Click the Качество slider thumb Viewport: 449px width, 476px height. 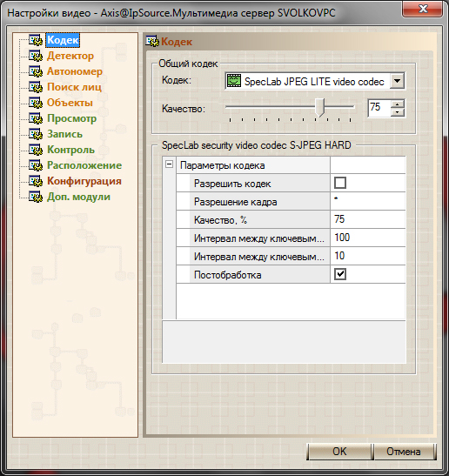click(319, 107)
